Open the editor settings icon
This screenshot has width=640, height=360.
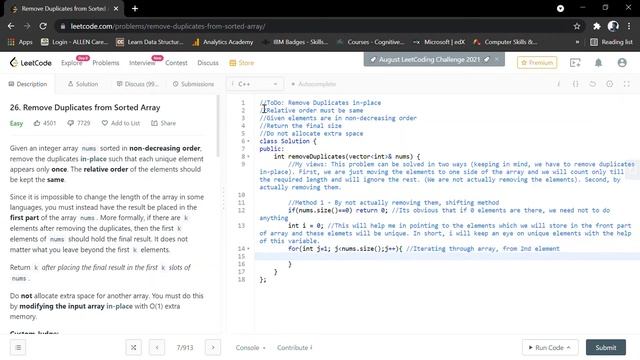pyautogui.click(x=609, y=84)
